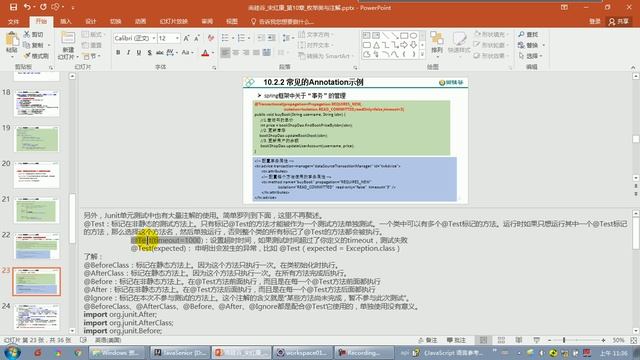Open the File (文件) tab
Viewport: 640px width, 360px height.
(x=13, y=22)
